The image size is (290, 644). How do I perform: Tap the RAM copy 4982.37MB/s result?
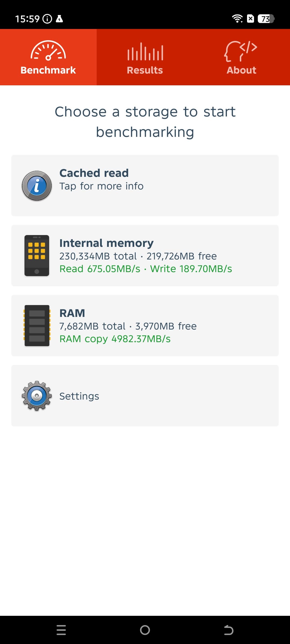coord(115,339)
